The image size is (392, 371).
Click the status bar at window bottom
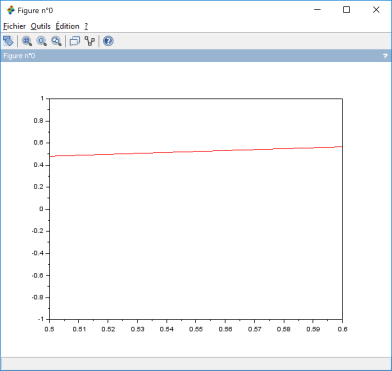pos(196,363)
